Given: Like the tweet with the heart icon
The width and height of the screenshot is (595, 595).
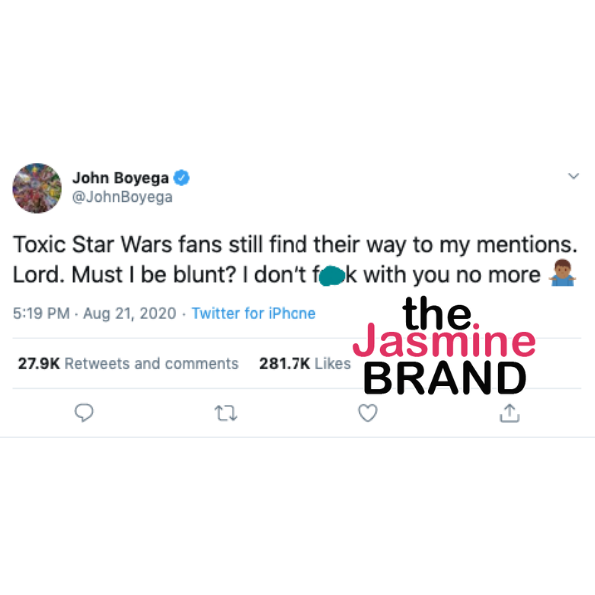Looking at the screenshot, I should tap(368, 413).
